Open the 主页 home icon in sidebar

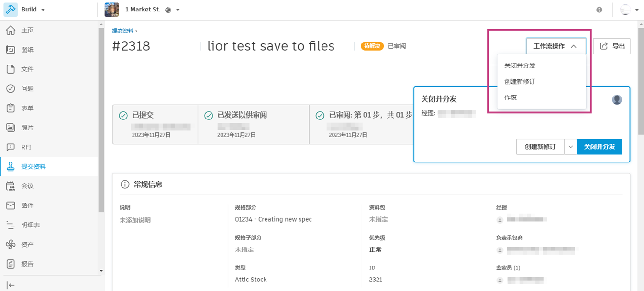pyautogui.click(x=11, y=31)
